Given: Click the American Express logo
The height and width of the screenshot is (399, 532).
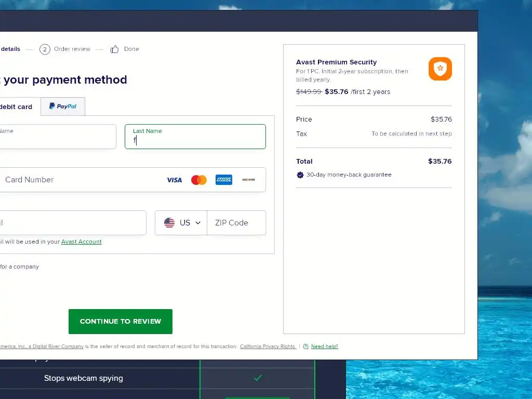Looking at the screenshot, I should pyautogui.click(x=224, y=180).
